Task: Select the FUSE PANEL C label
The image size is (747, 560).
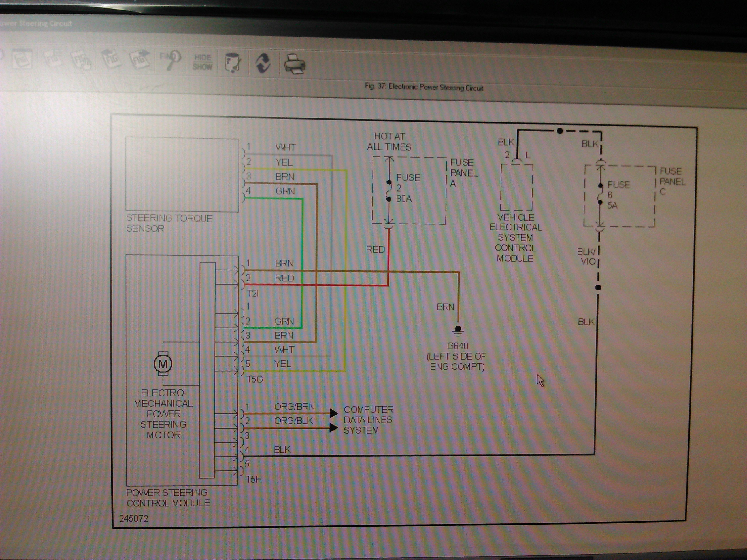Action: [672, 181]
